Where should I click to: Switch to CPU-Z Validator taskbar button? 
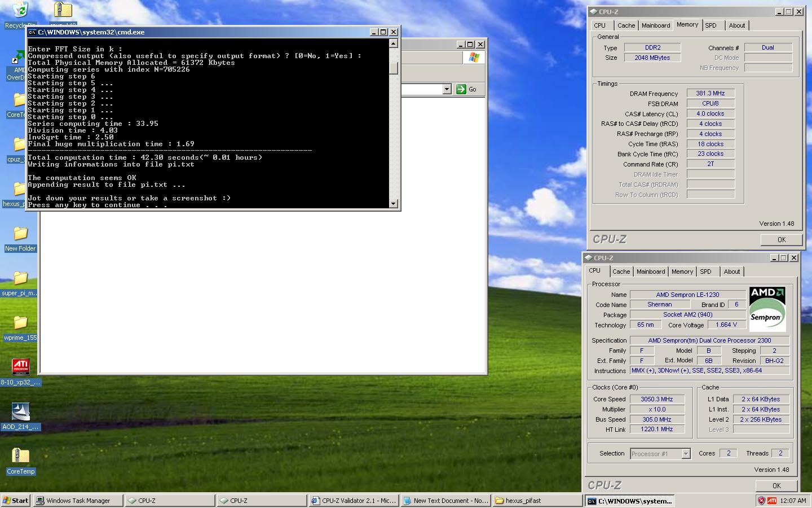354,501
